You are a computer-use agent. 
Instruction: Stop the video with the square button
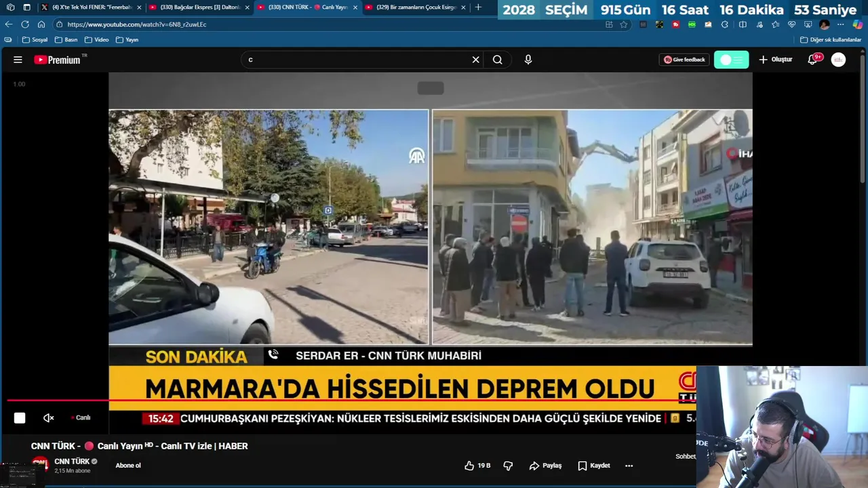click(x=20, y=418)
